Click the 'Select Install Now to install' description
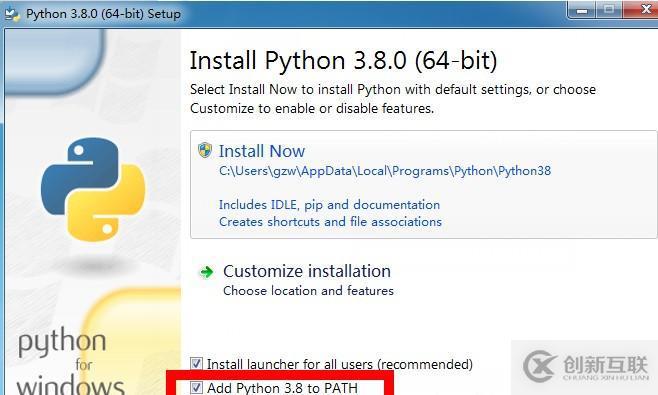The width and height of the screenshot is (658, 395). (x=393, y=99)
